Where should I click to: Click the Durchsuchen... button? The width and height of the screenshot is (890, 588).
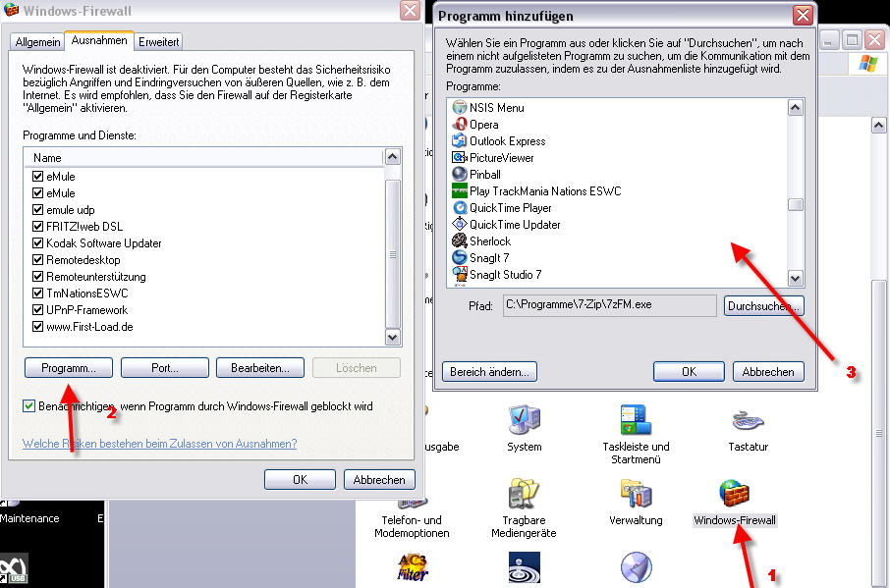[x=764, y=306]
